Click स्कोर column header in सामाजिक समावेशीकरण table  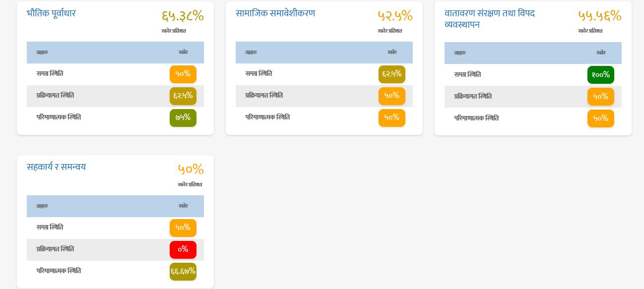pos(391,52)
